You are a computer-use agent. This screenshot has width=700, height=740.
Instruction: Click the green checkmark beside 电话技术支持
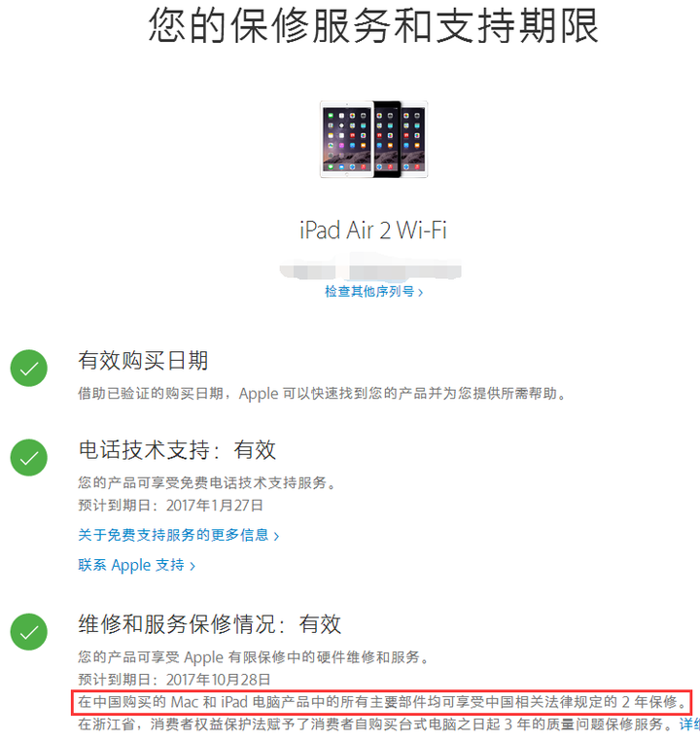pos(29,458)
